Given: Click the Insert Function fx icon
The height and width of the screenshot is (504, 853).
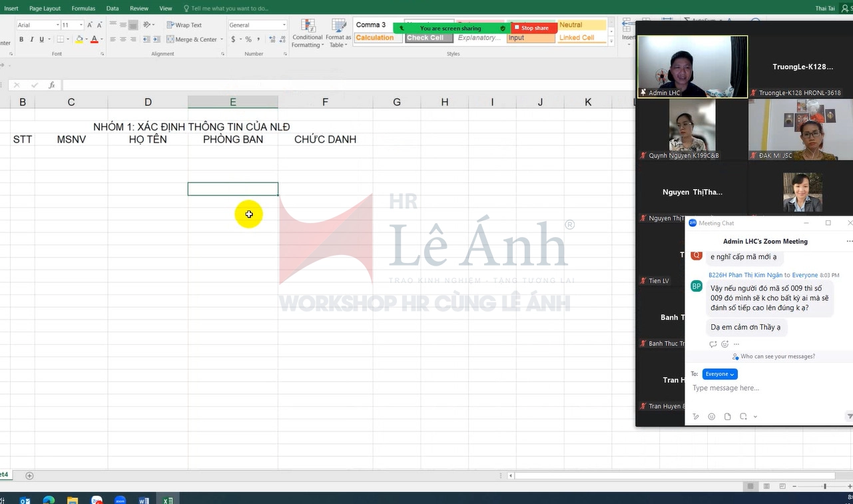Looking at the screenshot, I should click(x=52, y=85).
